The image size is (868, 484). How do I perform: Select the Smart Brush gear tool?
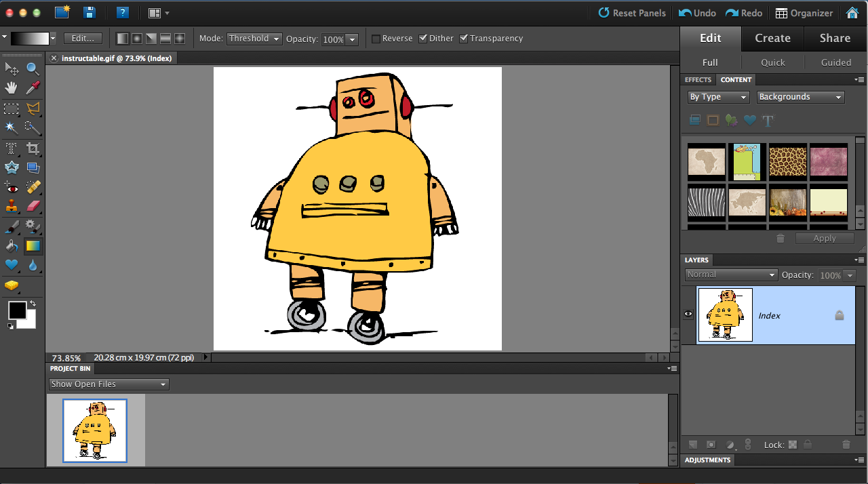click(33, 226)
